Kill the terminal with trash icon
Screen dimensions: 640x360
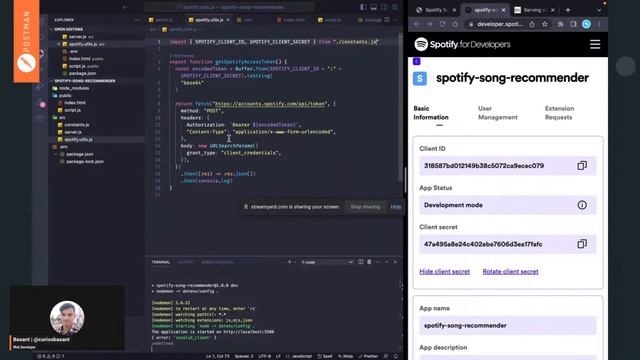(369, 262)
